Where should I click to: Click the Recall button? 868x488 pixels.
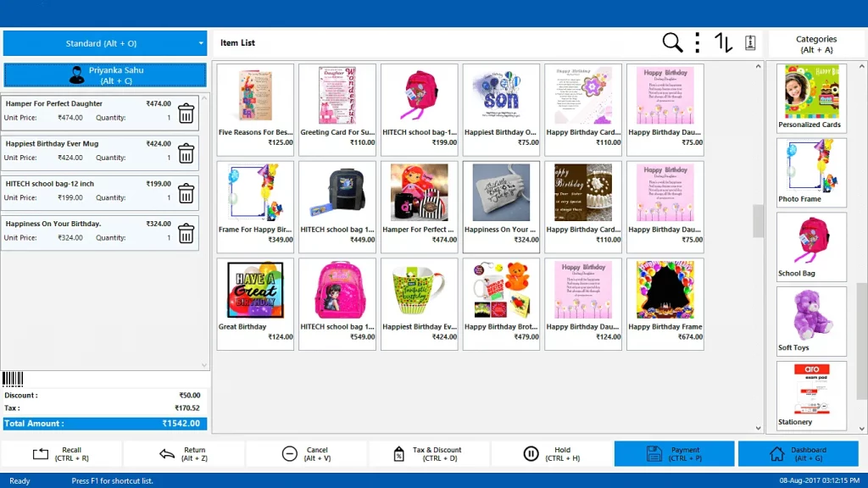[x=61, y=454]
